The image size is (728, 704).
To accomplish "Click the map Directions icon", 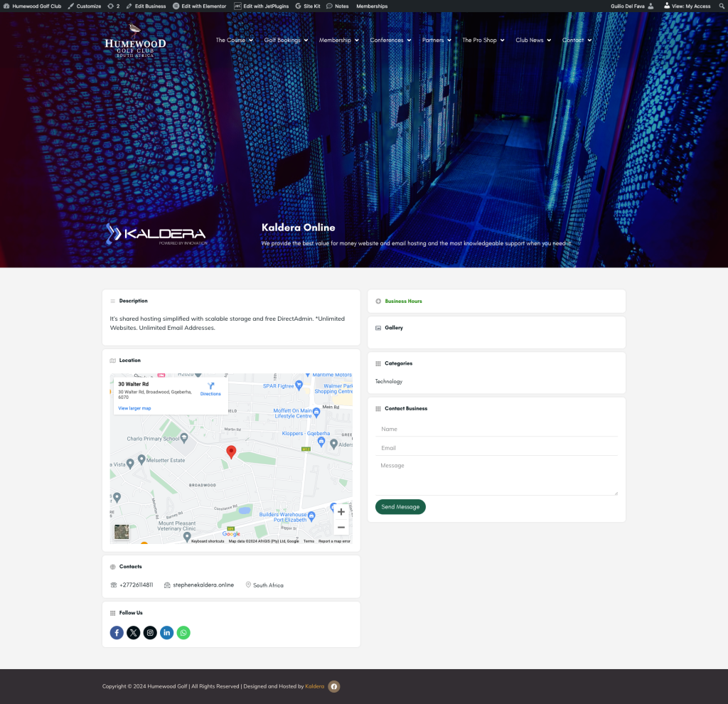I will pyautogui.click(x=210, y=386).
